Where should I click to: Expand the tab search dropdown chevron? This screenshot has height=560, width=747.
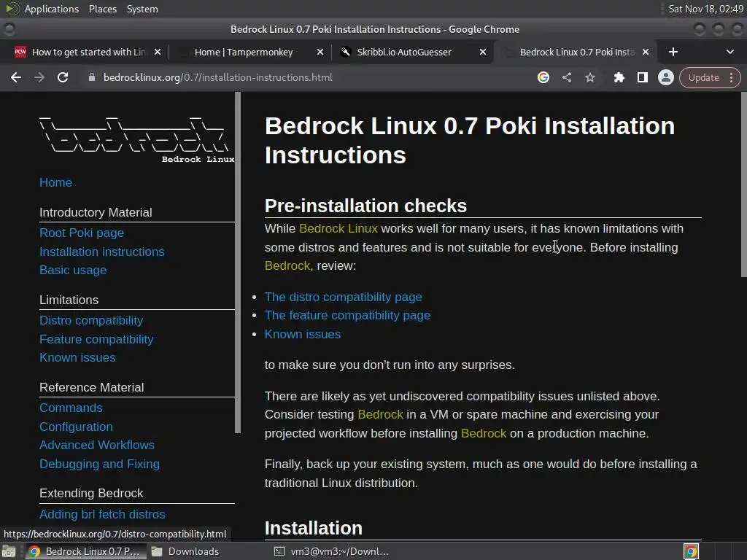tap(730, 52)
